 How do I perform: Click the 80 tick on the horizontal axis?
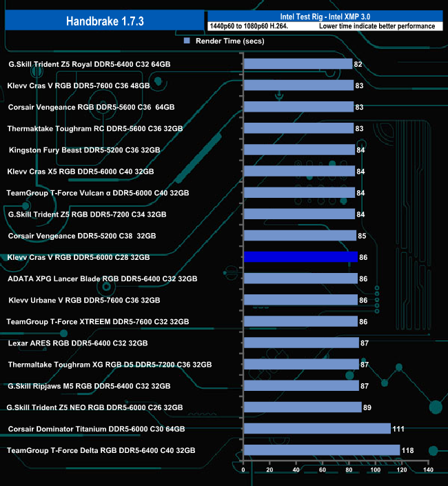click(349, 470)
